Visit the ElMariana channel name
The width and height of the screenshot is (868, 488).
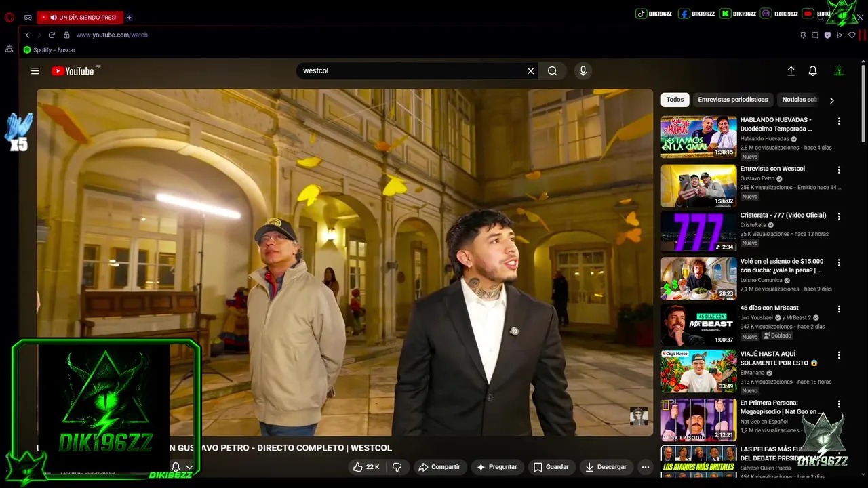(752, 372)
